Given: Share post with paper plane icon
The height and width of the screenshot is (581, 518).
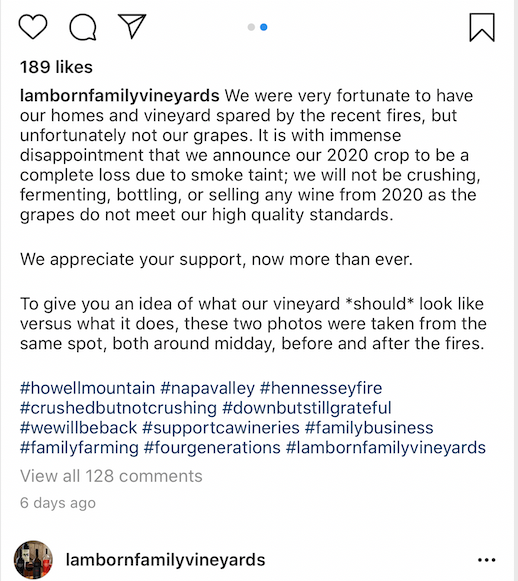Looking at the screenshot, I should [132, 26].
